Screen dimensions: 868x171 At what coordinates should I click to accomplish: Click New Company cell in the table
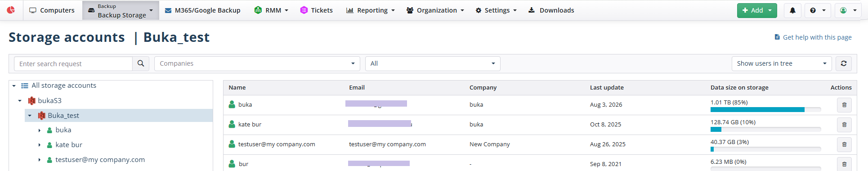(489, 144)
